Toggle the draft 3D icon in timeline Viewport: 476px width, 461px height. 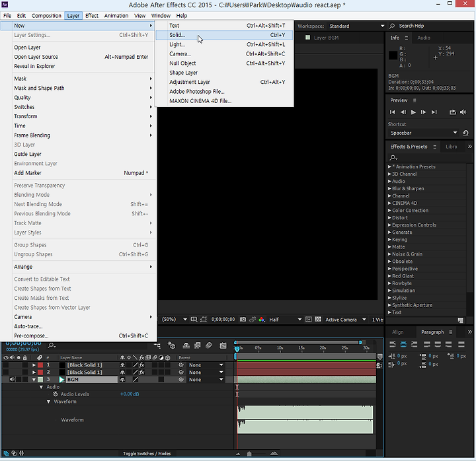(x=171, y=345)
